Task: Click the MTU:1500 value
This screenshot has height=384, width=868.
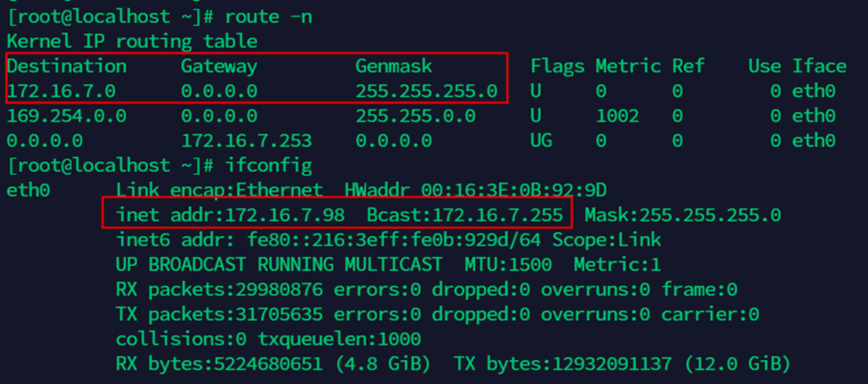Action: coord(508,264)
